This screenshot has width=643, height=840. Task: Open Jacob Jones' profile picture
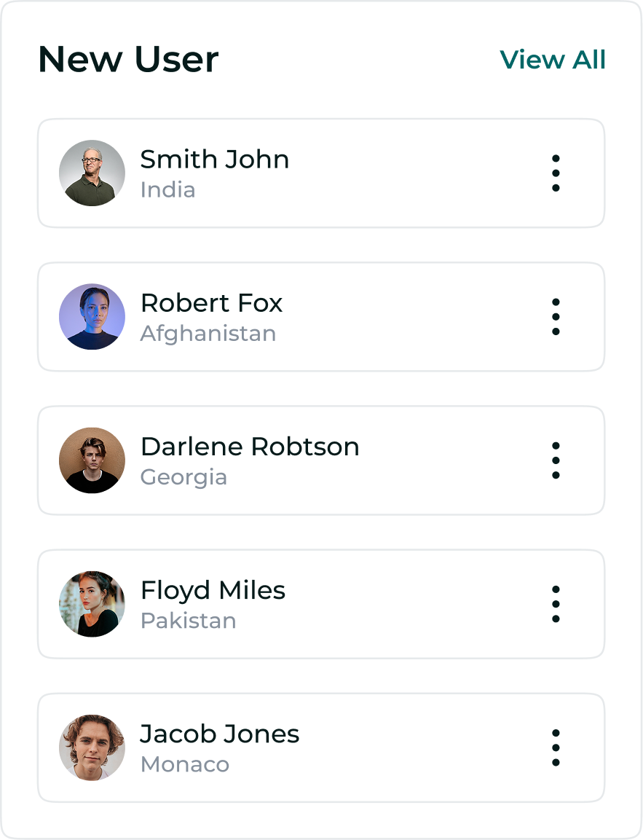(92, 747)
